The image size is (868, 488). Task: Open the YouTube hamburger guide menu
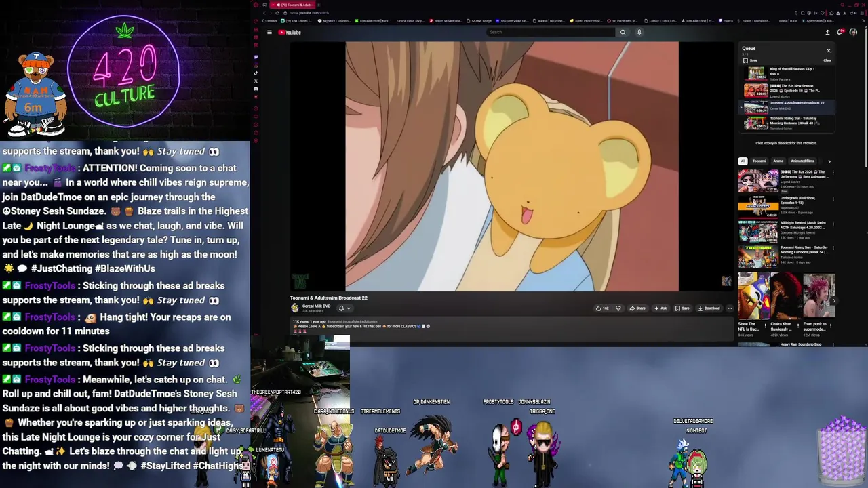point(269,32)
